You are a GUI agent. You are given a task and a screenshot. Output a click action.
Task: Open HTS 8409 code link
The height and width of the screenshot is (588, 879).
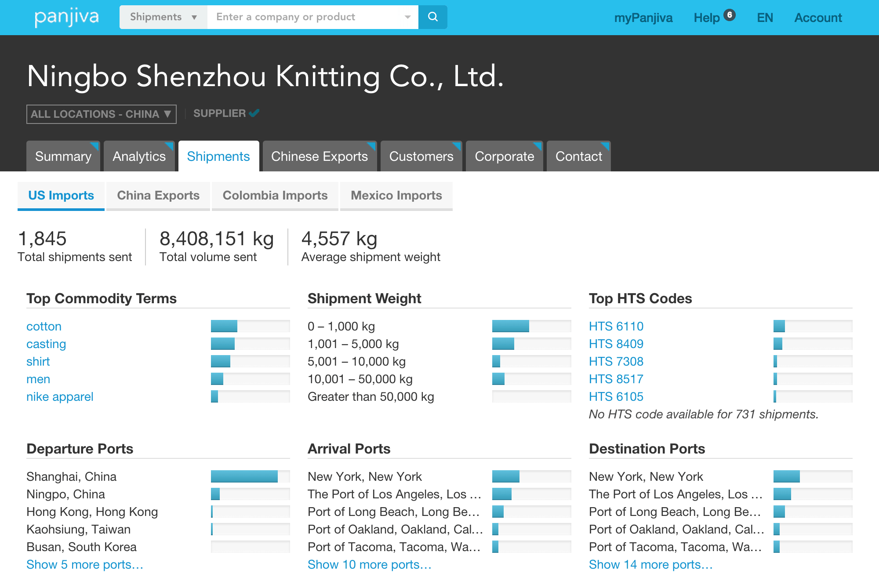[x=616, y=344]
